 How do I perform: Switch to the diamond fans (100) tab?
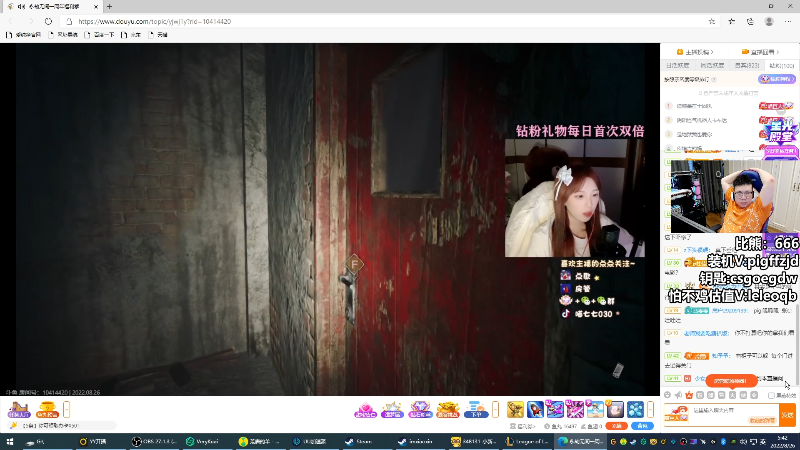(x=781, y=65)
